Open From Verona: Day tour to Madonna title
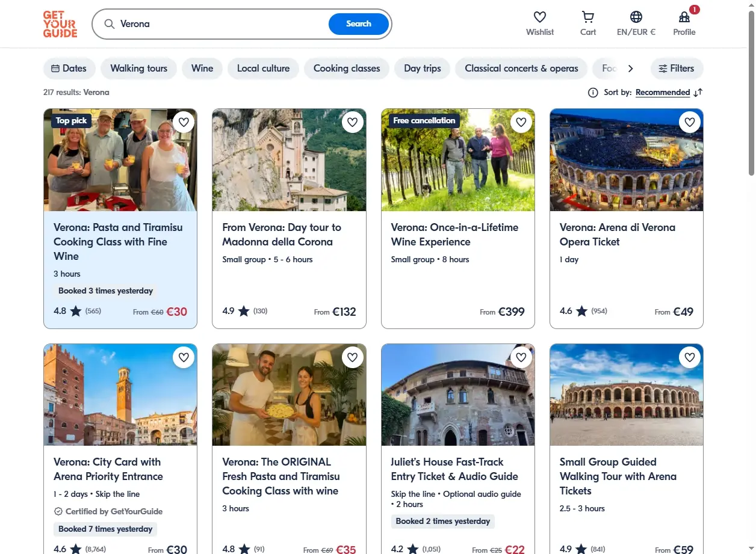The height and width of the screenshot is (554, 756). point(282,235)
